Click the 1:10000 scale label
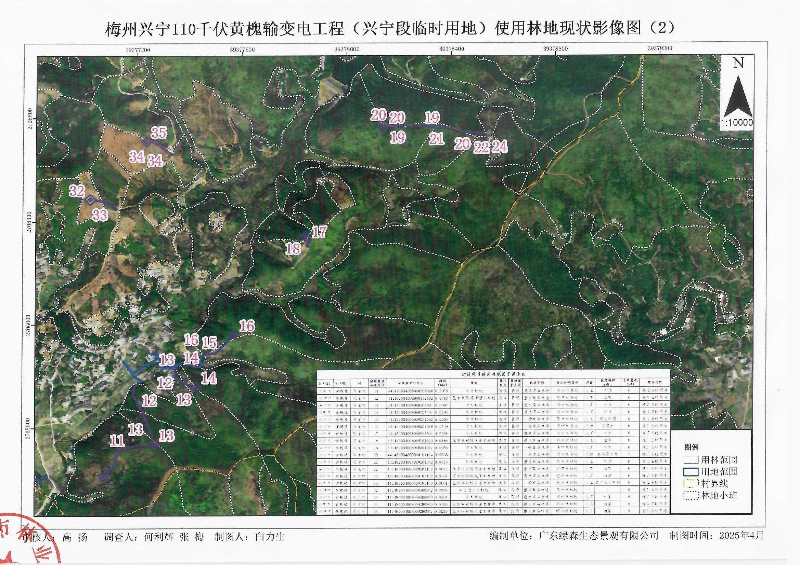This screenshot has width=800, height=565. tap(738, 121)
